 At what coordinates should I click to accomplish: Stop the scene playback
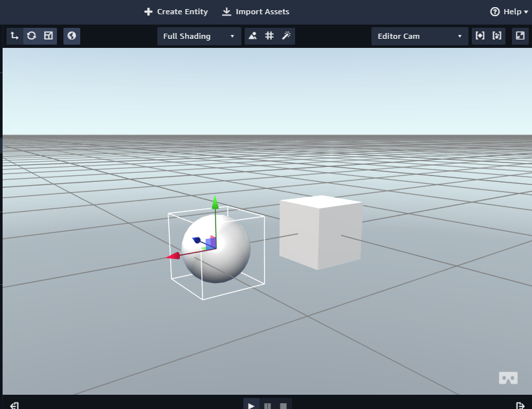click(x=283, y=405)
